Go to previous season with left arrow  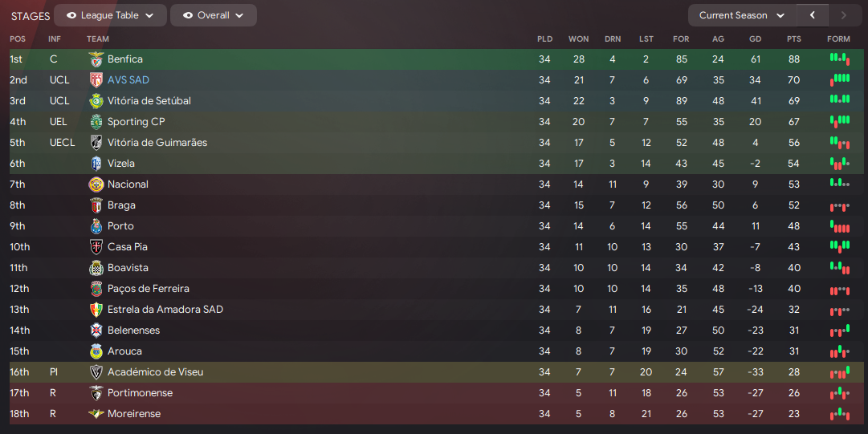tap(812, 15)
